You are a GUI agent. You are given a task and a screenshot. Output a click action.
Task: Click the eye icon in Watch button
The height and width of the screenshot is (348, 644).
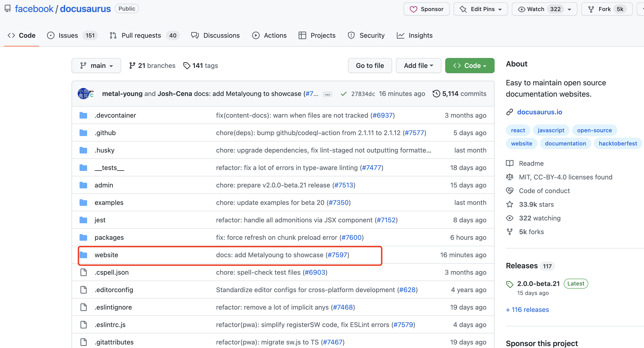[521, 9]
